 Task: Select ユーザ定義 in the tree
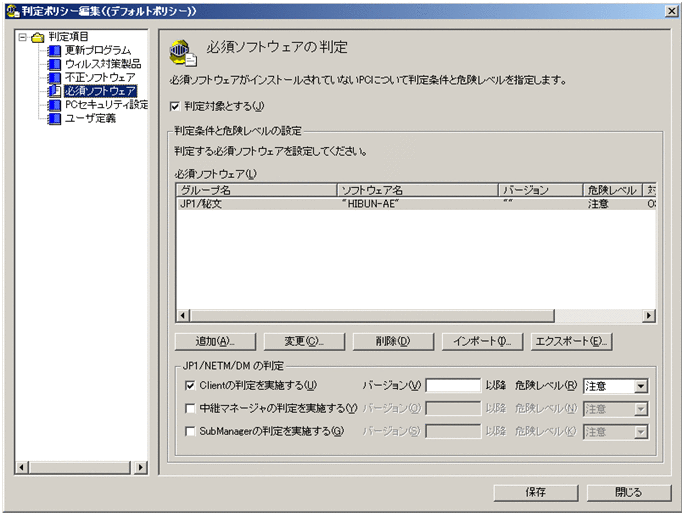pos(90,118)
